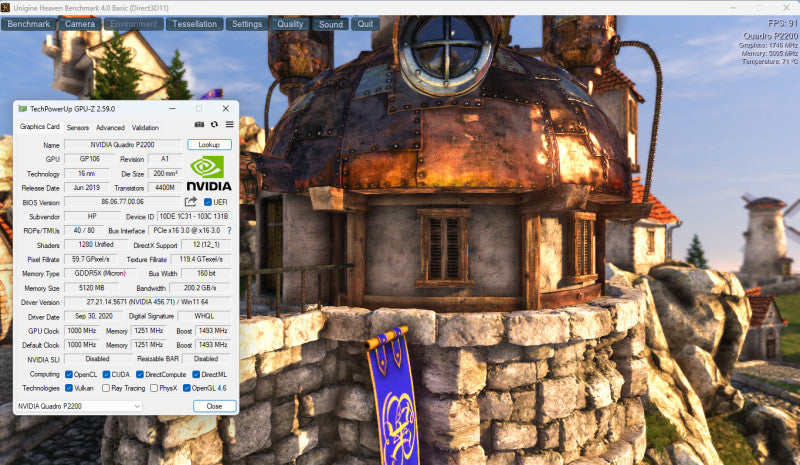Click the NVIDIA SLI Disabled value
Viewport: 800px width, 465px height.
pyautogui.click(x=98, y=359)
